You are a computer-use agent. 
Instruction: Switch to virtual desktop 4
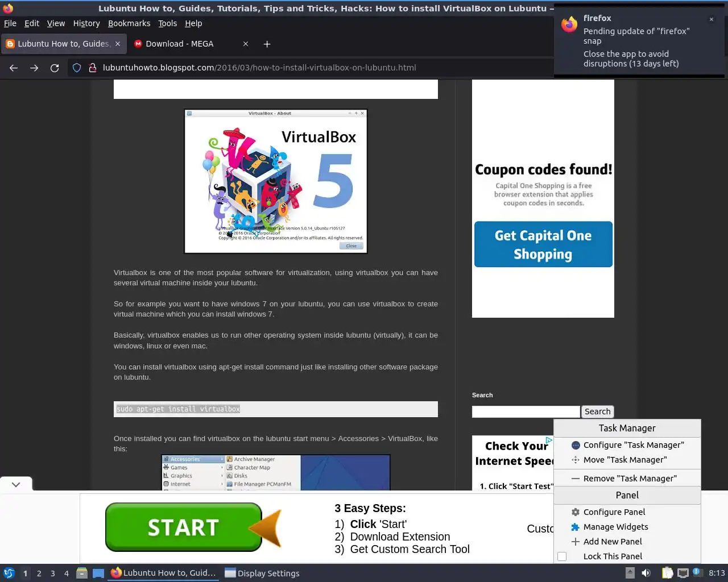coord(67,573)
